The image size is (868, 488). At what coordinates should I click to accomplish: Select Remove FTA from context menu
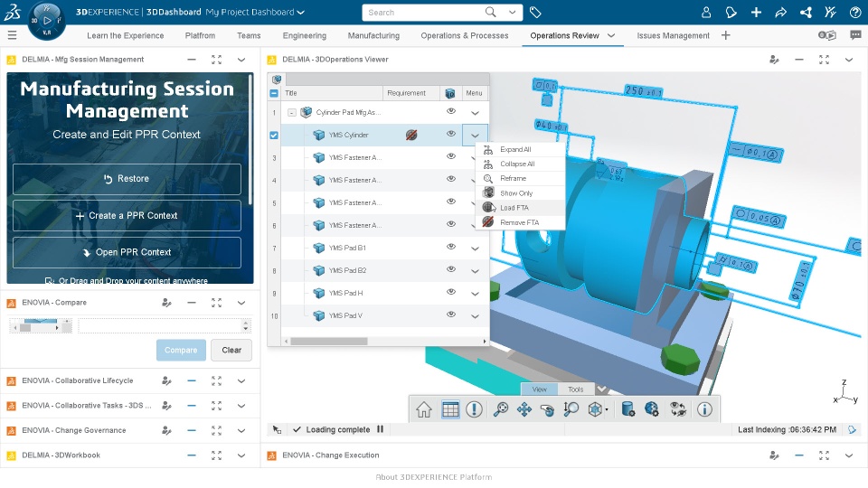pos(521,222)
